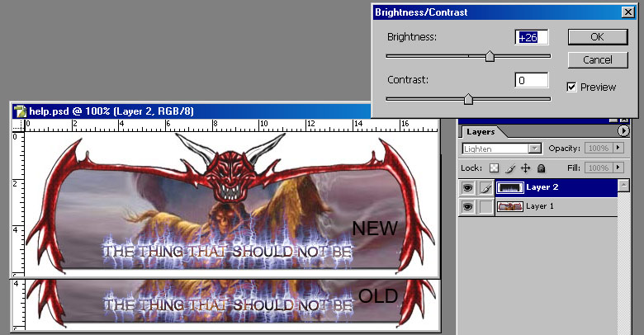
Task: Click the lock image pixels brush icon
Action: (x=510, y=168)
